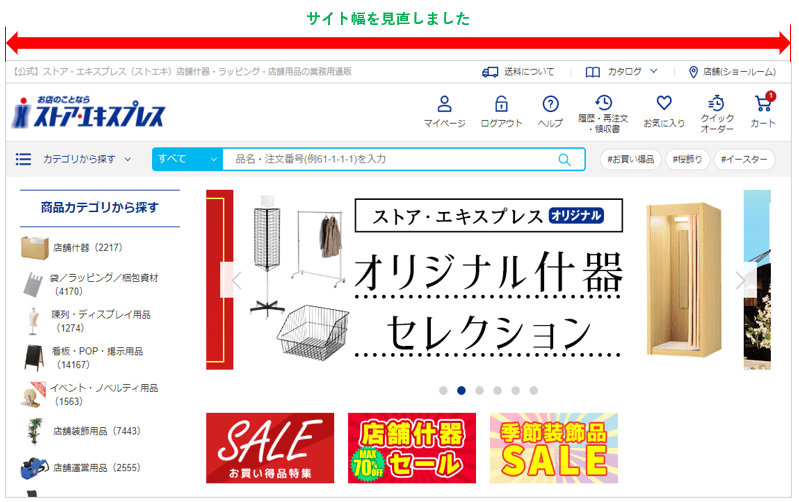Expand the カタログ dropdown
Screen dimensions: 799x502
click(621, 72)
